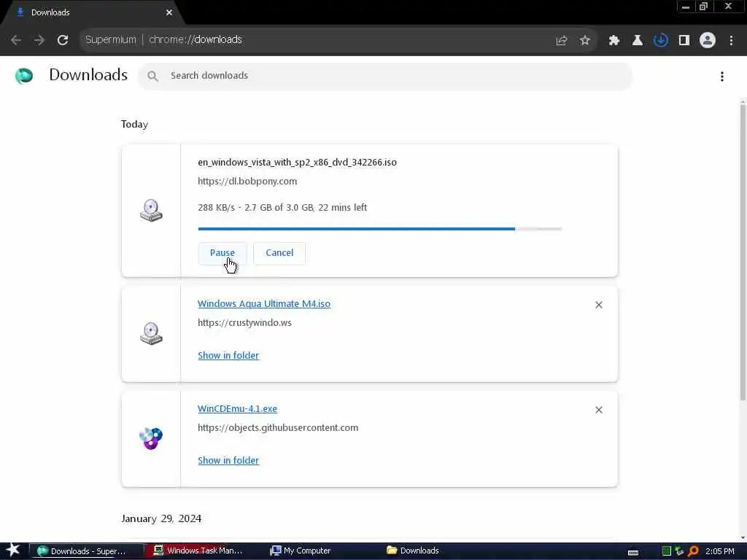
Task: Click the share page icon in address bar
Action: 562,41
